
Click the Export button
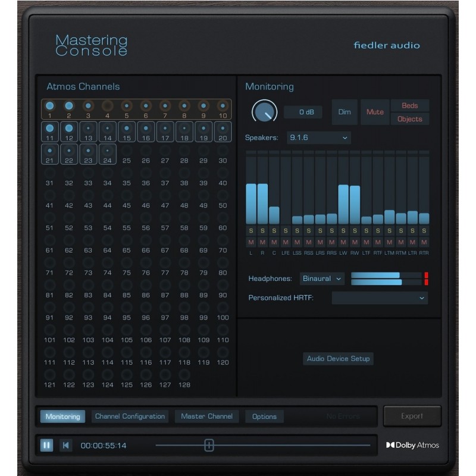coord(412,416)
